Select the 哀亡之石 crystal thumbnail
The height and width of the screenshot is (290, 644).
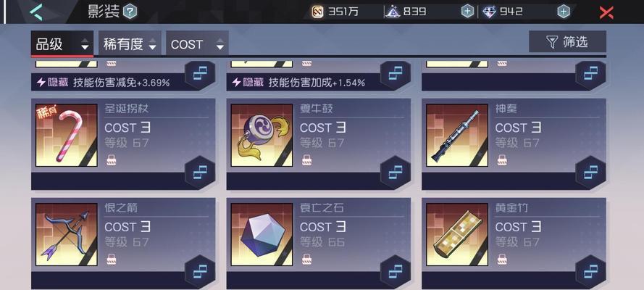coord(262,234)
